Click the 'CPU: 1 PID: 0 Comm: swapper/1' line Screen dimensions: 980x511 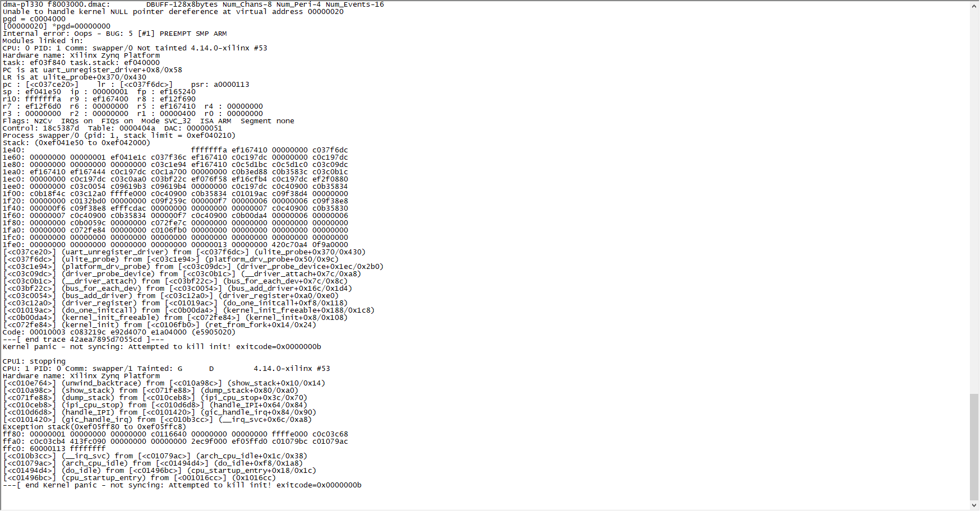(x=167, y=369)
